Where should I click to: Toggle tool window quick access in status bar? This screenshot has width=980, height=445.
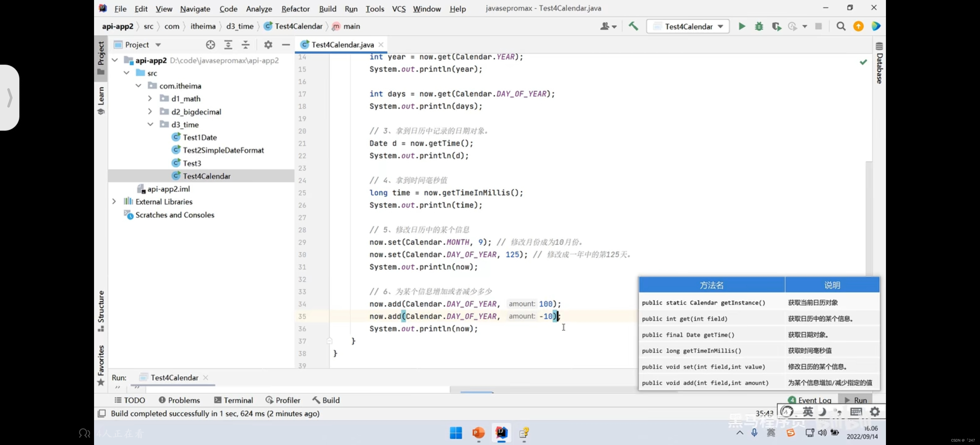pyautogui.click(x=101, y=413)
